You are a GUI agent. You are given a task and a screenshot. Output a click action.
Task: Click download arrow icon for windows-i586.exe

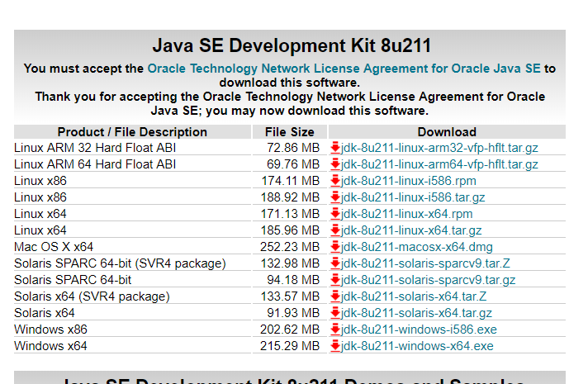(335, 329)
